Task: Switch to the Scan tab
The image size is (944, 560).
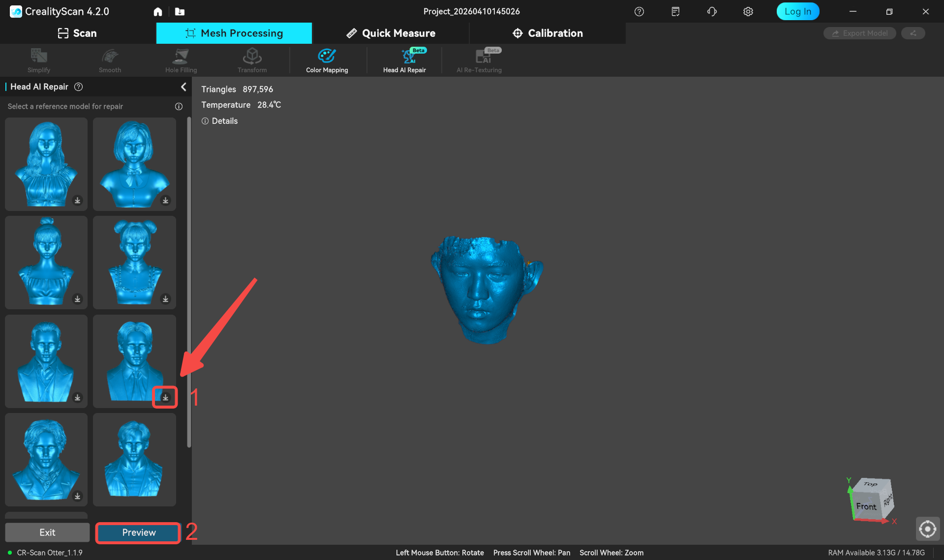Action: tap(78, 33)
